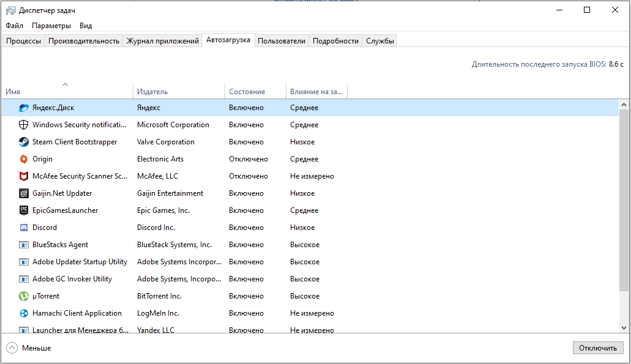Click the Windows Security shield icon
The image size is (631, 364).
tap(24, 125)
